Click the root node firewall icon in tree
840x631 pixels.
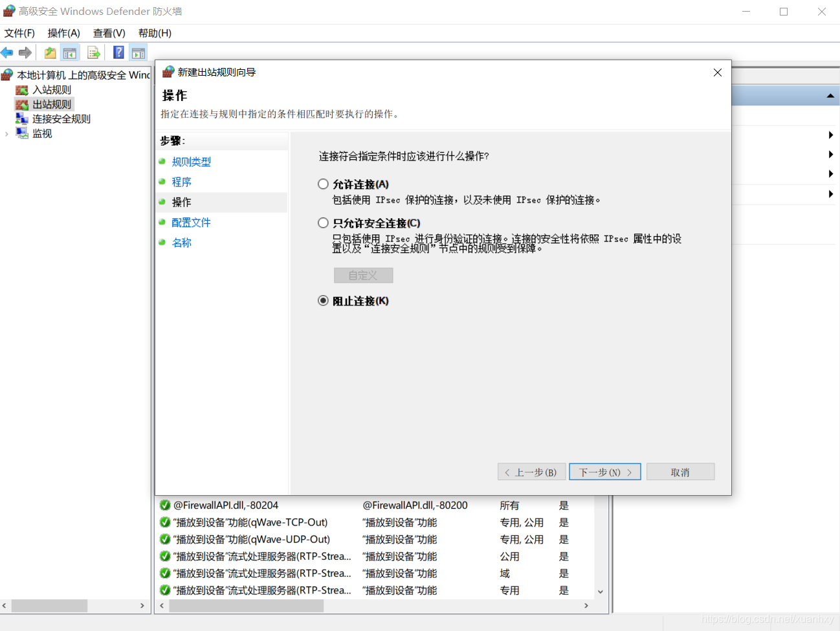click(x=7, y=75)
